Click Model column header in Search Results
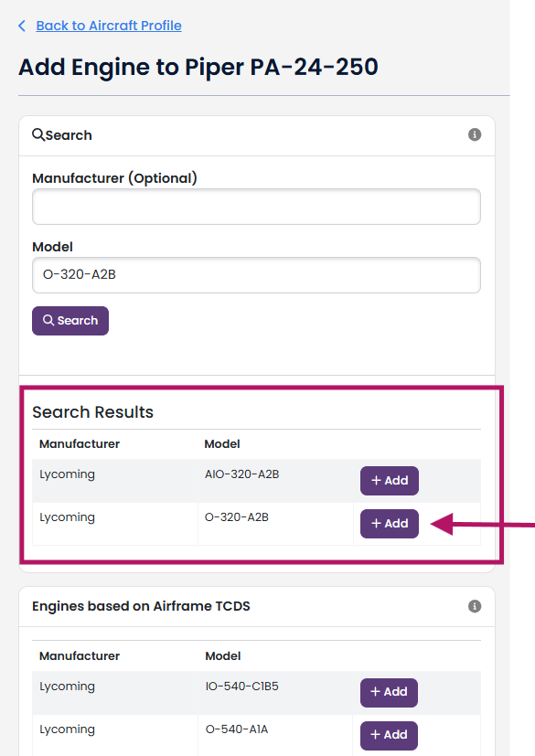The width and height of the screenshot is (535, 756). point(222,444)
